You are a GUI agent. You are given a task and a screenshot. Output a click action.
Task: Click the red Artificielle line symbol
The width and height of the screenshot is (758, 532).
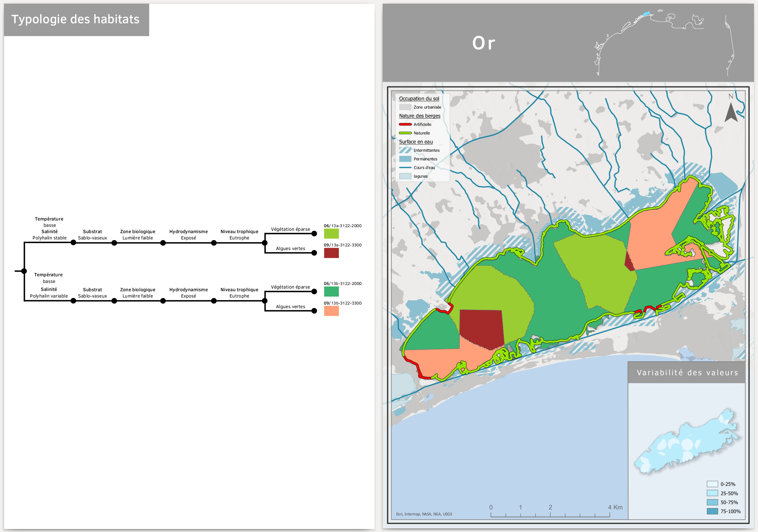tap(405, 125)
